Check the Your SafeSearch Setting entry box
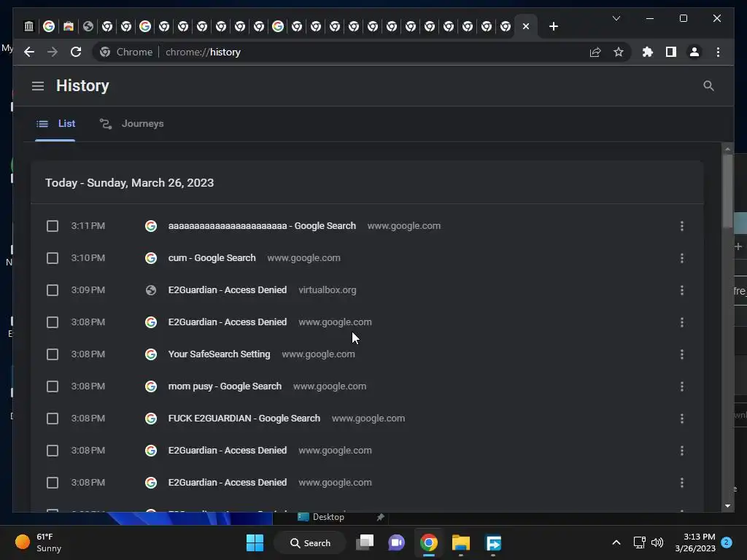This screenshot has height=560, width=747. [53, 354]
